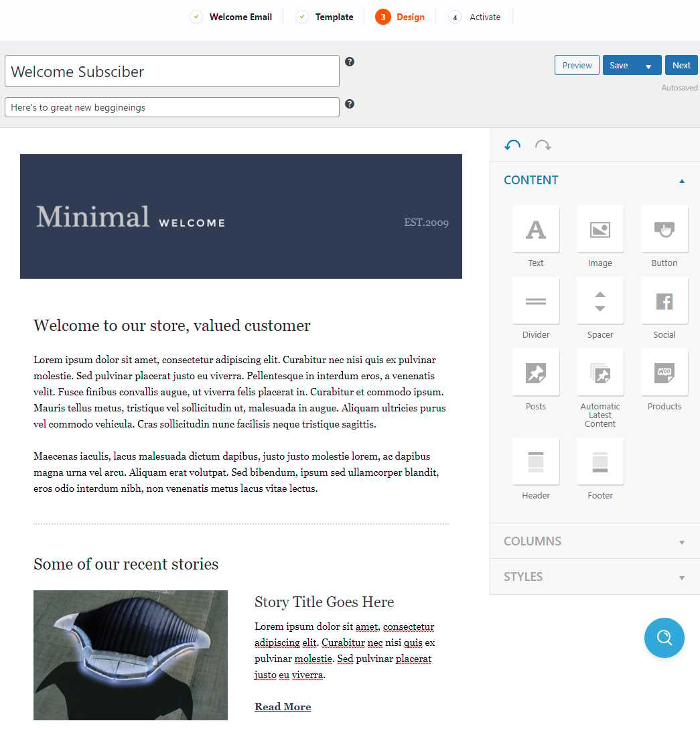Image resolution: width=700 pixels, height=729 pixels.
Task: Go to the Template step
Action: (324, 17)
